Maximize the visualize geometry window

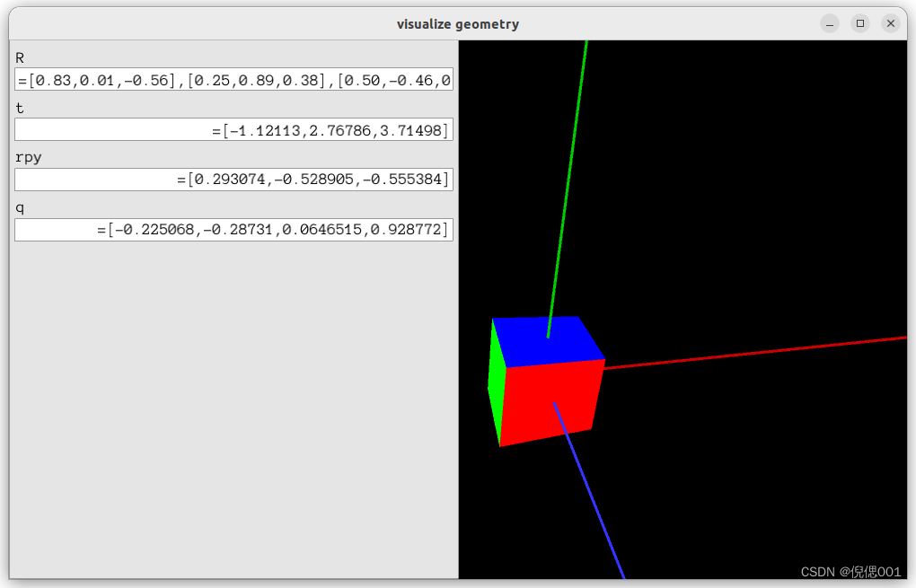coord(860,23)
